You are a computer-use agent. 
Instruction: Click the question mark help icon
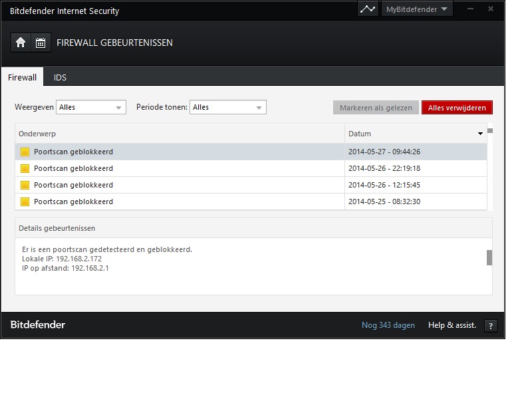491,326
